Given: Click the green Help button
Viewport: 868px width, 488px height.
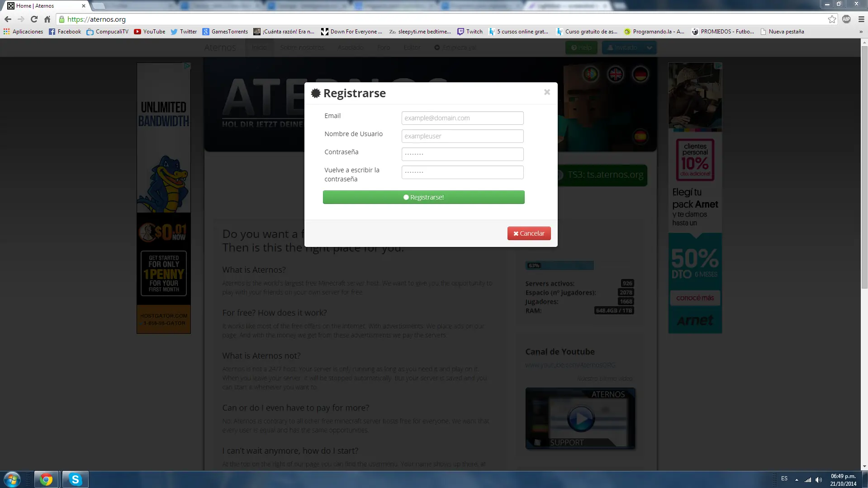Looking at the screenshot, I should pyautogui.click(x=581, y=47).
